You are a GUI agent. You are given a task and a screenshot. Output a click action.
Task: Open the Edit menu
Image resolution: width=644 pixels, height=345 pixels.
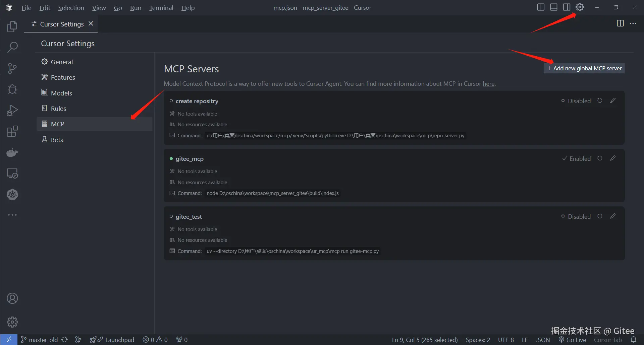click(45, 8)
